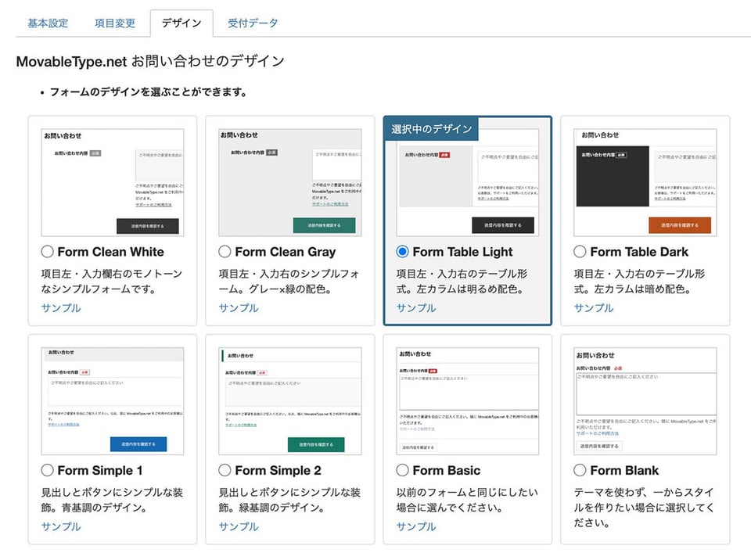751x560 pixels.
Task: View the サンプル link for Form Table Light
Action: point(416,308)
